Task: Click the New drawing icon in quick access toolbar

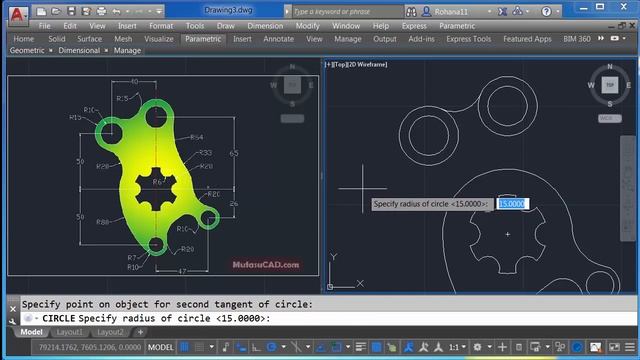Action: [x=41, y=11]
